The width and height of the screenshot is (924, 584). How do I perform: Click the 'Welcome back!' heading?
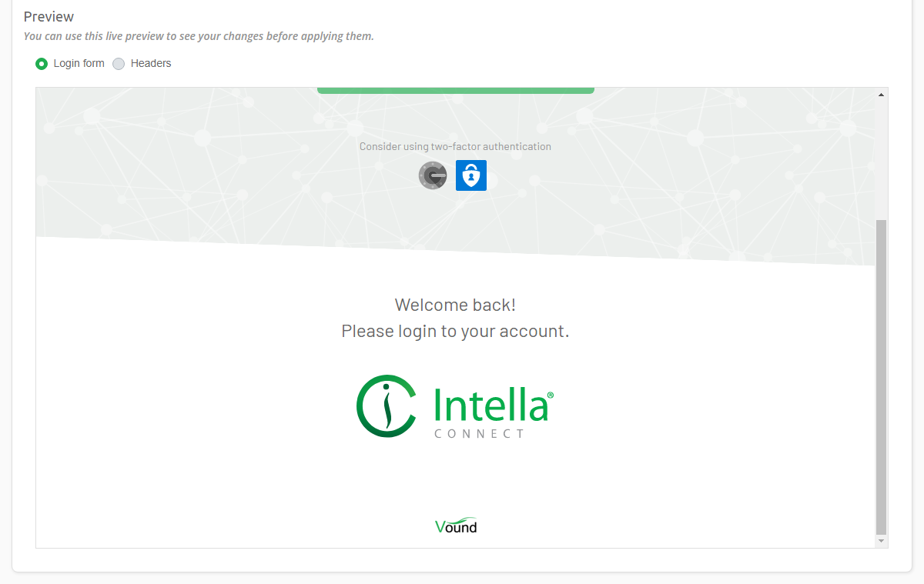455,305
